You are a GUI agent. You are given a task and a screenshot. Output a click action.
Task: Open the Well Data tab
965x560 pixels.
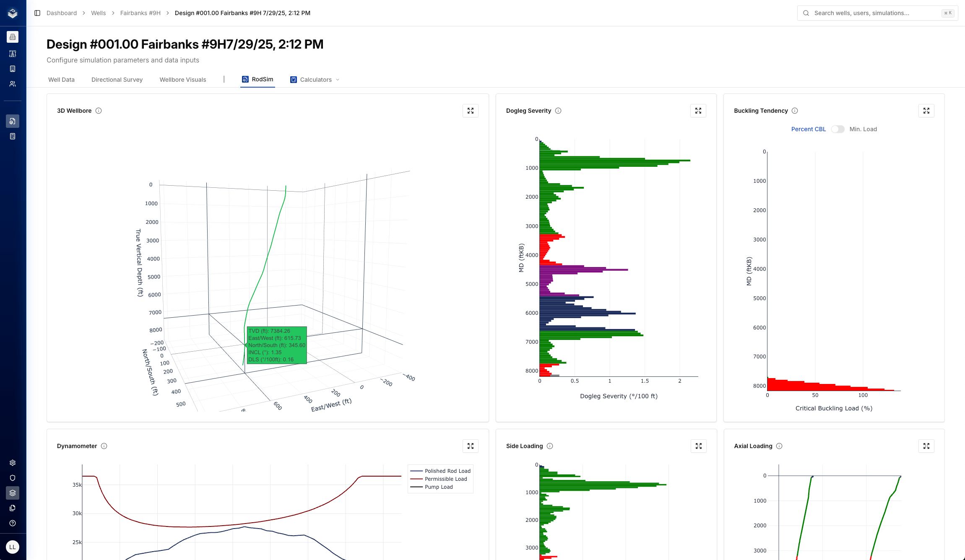click(x=61, y=79)
